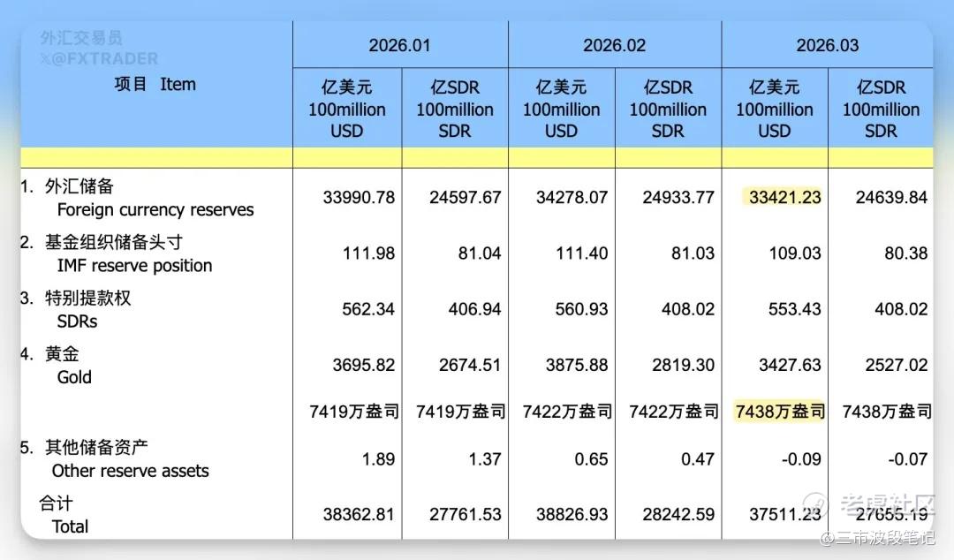Select the 24597.67 cell
954x560 pixels.
tap(465, 197)
